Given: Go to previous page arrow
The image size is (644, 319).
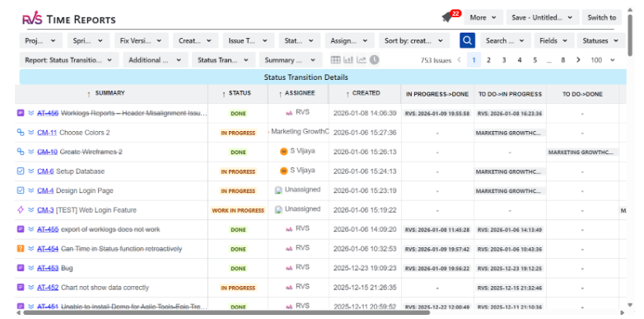Looking at the screenshot, I should pyautogui.click(x=460, y=60).
